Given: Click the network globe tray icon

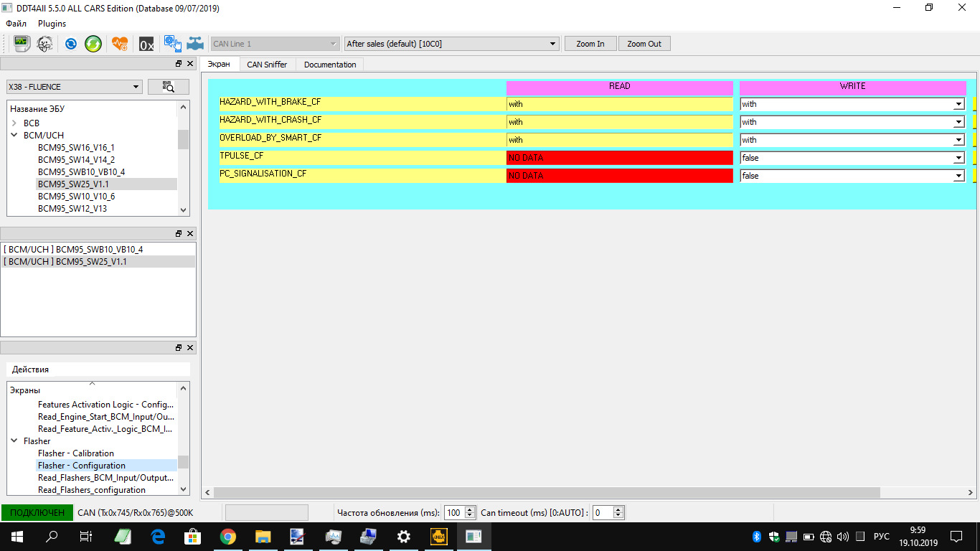Looking at the screenshot, I should coord(826,537).
